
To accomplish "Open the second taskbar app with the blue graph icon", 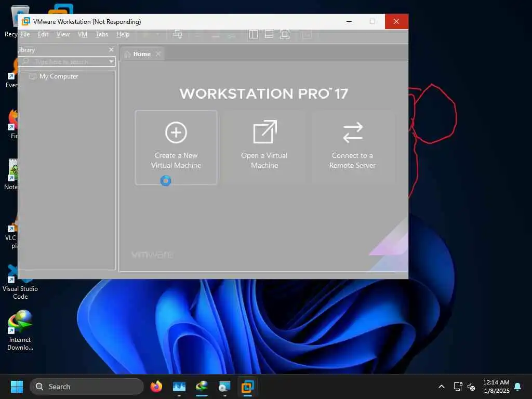I will (x=179, y=387).
